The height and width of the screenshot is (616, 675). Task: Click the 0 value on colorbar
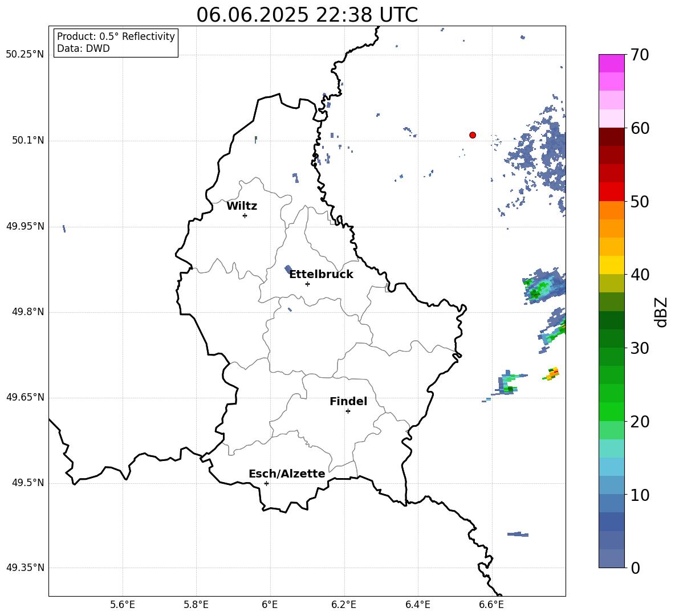pos(636,568)
